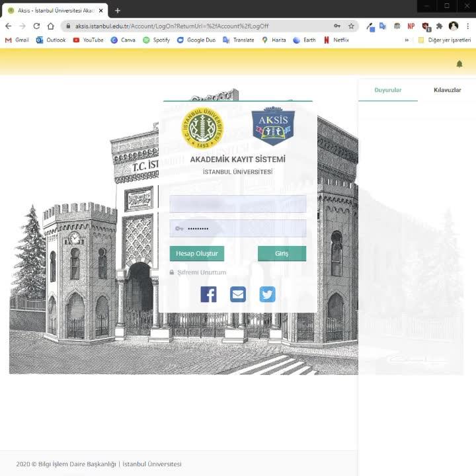Click the notification bell icon

click(459, 63)
